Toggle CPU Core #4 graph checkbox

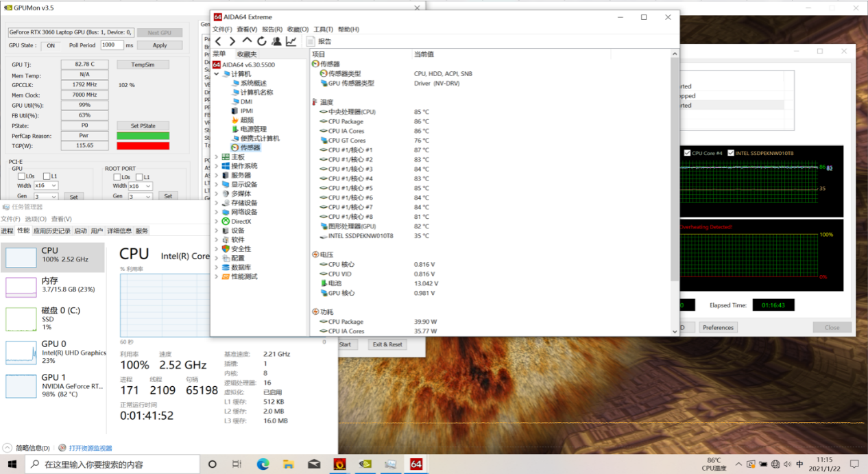pyautogui.click(x=688, y=153)
